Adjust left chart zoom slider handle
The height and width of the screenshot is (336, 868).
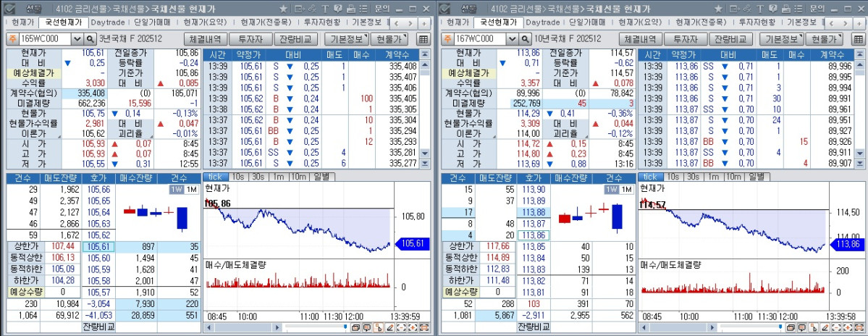click(x=345, y=328)
